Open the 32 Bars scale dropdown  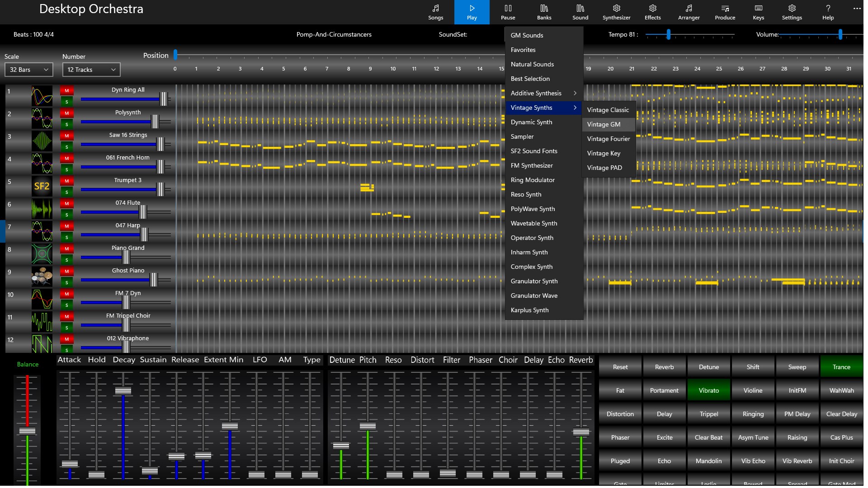tap(29, 70)
